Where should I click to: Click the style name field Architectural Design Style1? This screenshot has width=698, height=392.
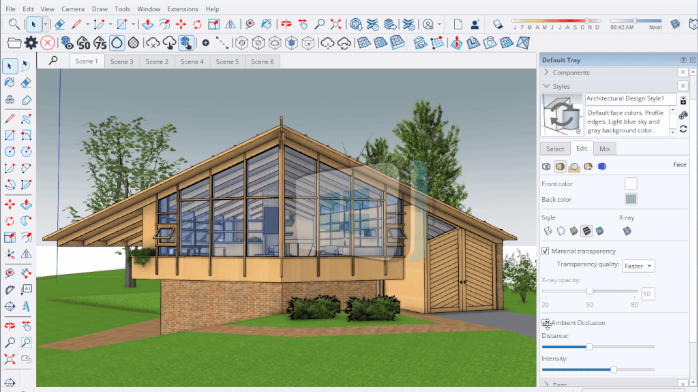[630, 98]
